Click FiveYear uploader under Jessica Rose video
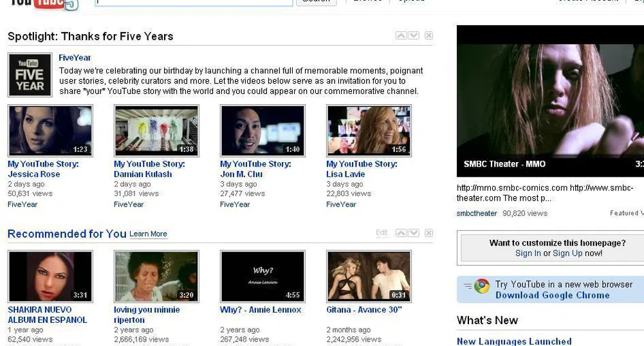644x346 pixels. (x=23, y=205)
